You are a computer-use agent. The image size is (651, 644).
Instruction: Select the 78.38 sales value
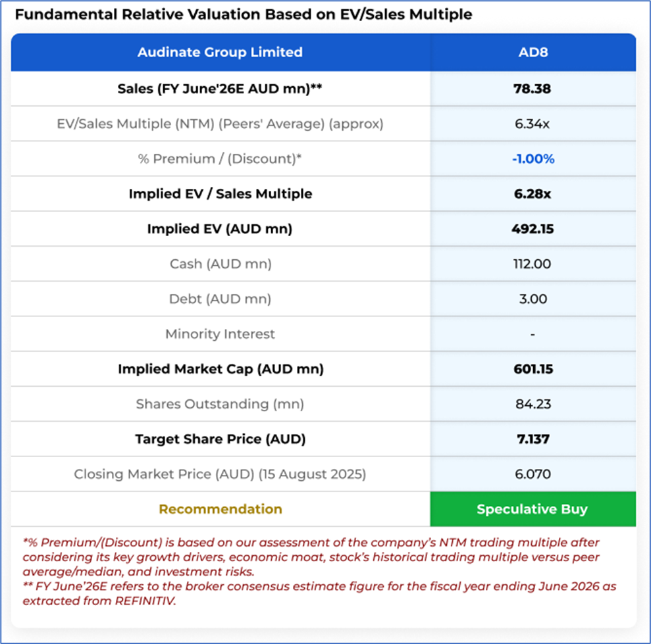(532, 88)
